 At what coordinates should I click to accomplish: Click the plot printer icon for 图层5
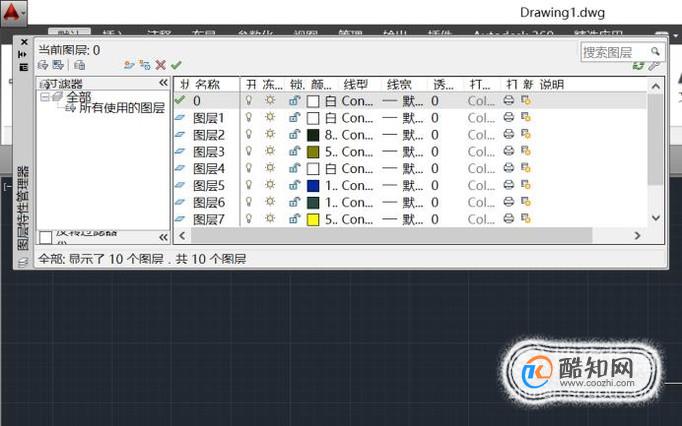[508, 185]
